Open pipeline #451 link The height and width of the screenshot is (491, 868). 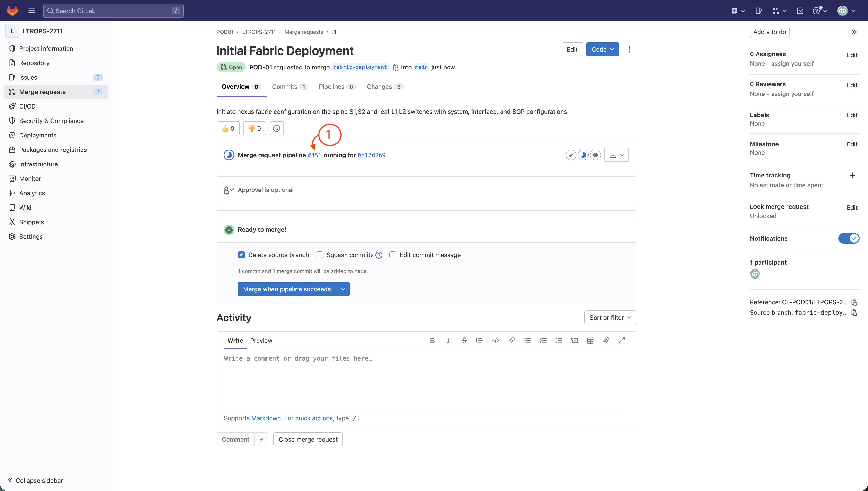(314, 155)
